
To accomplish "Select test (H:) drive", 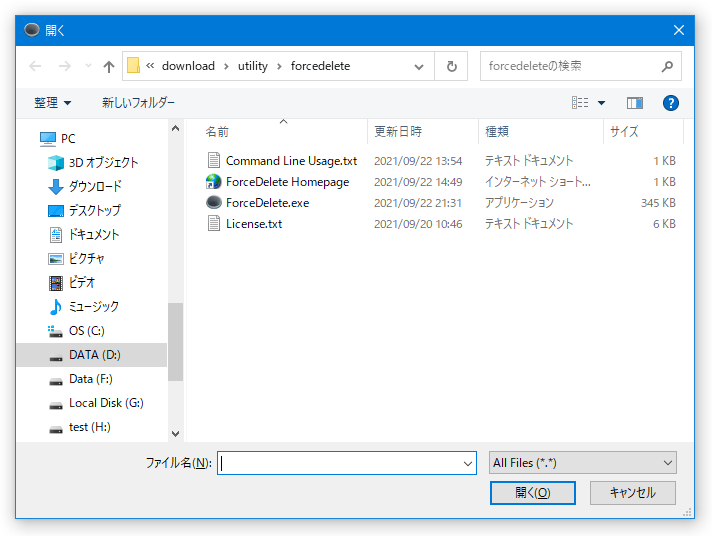I will [x=89, y=427].
